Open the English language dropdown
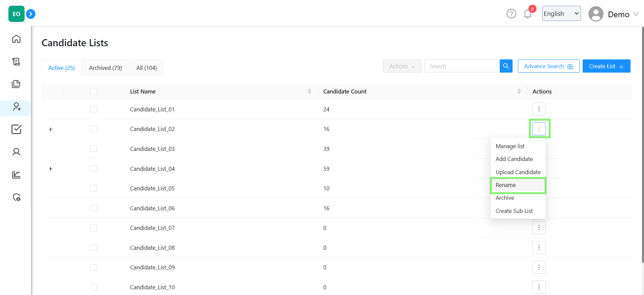The image size is (644, 295). click(561, 14)
